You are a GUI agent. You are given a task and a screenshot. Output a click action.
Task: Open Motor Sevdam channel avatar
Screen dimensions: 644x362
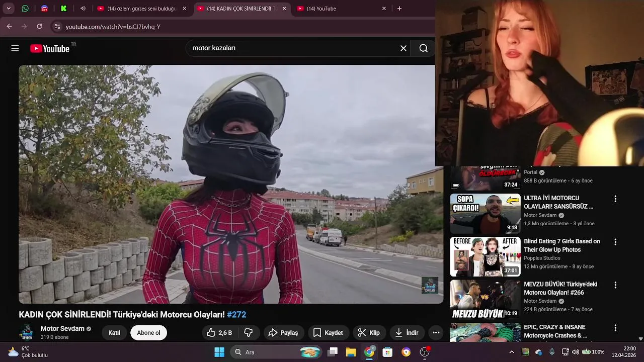pos(27,332)
